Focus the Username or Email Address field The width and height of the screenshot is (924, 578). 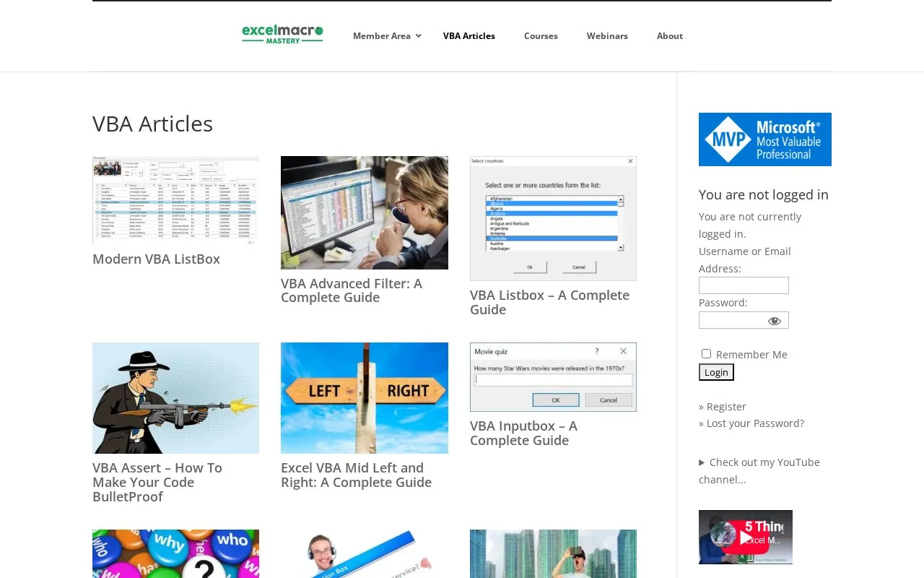[x=744, y=285]
